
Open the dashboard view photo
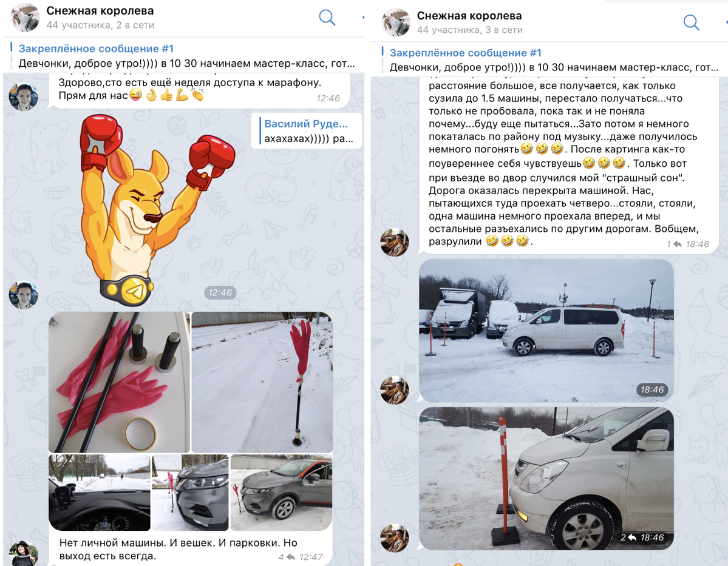click(x=100, y=492)
